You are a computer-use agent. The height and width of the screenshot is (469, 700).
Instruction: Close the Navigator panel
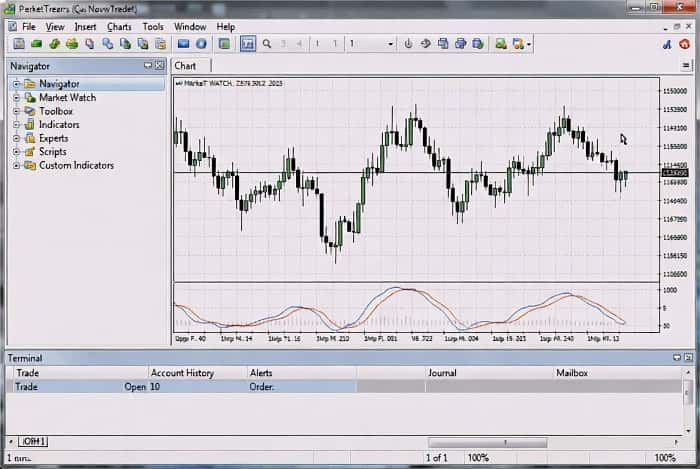pyautogui.click(x=158, y=66)
